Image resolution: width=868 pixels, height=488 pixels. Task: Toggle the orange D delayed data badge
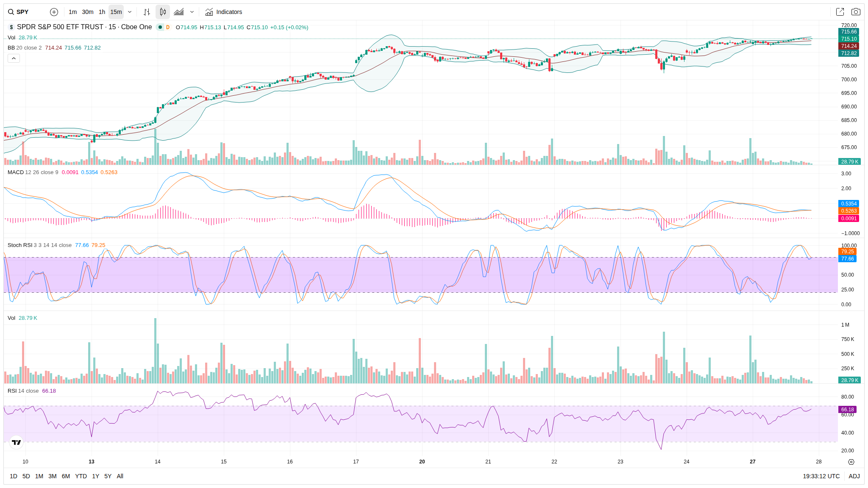pos(168,27)
